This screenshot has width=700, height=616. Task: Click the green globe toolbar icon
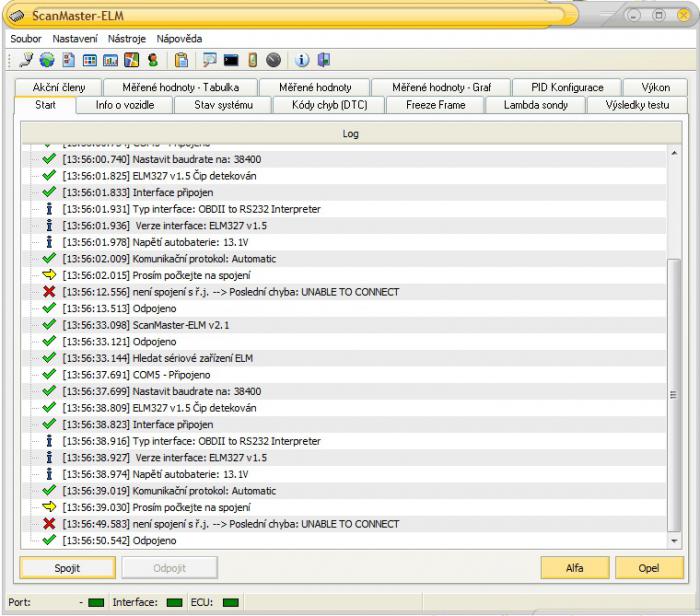click(47, 60)
